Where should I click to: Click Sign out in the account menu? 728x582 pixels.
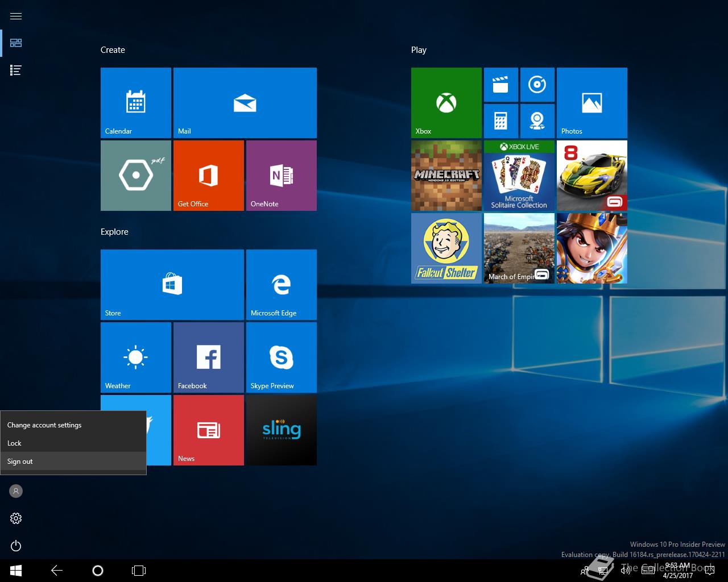point(73,462)
